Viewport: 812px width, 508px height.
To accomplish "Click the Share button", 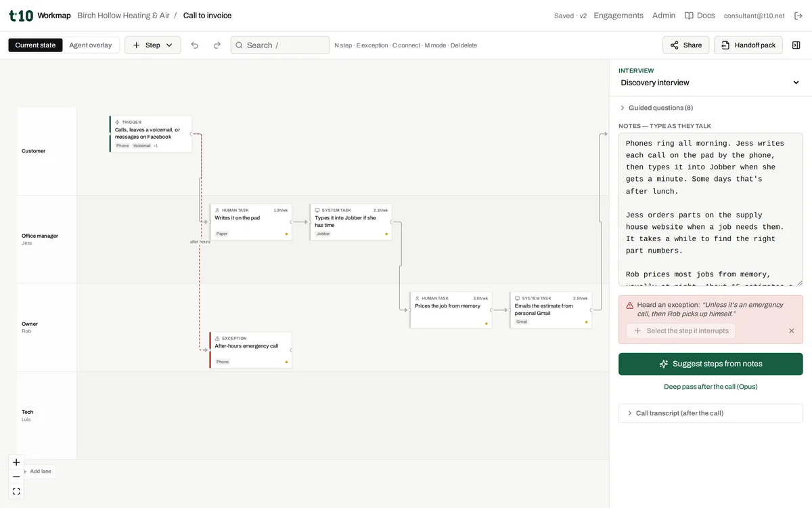I will [685, 45].
